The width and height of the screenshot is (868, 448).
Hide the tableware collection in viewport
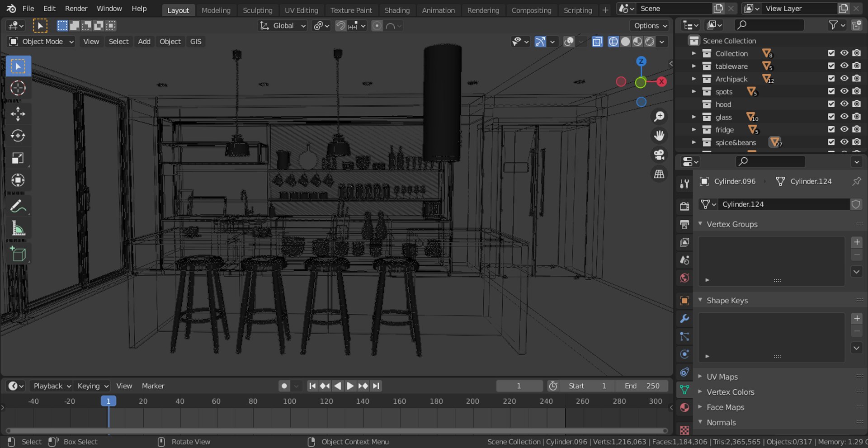(x=844, y=66)
